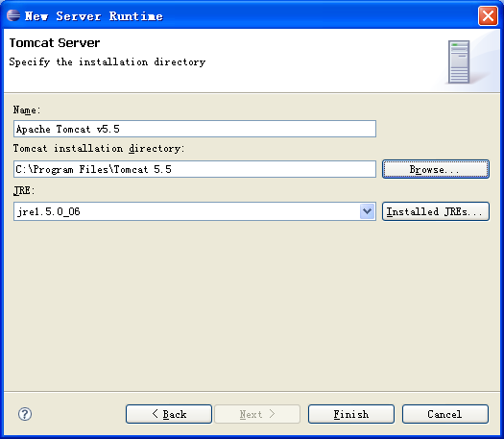This screenshot has width=504, height=439.
Task: Click the help question mark icon
Action: click(25, 414)
